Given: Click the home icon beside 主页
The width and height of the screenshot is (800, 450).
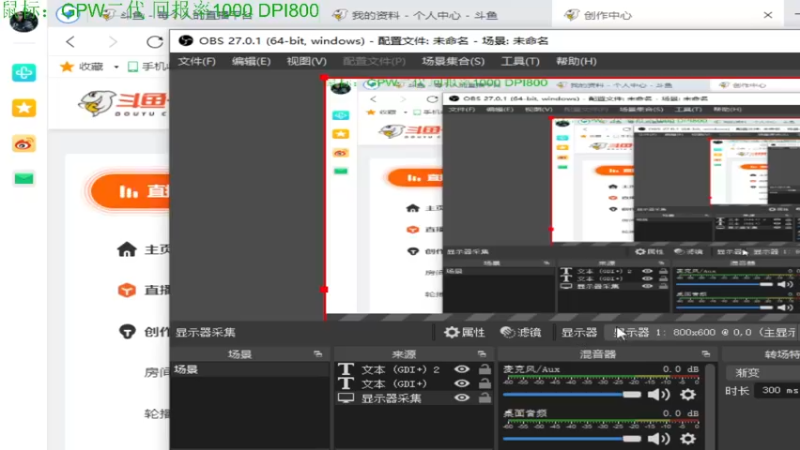Looking at the screenshot, I should (x=127, y=249).
